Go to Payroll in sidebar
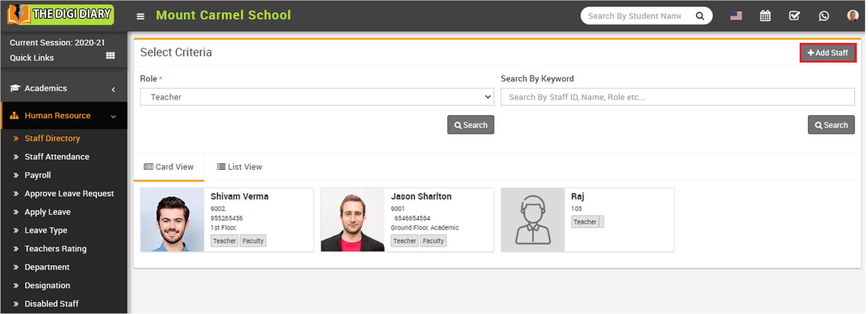Image resolution: width=868 pixels, height=314 pixels. 37,175
